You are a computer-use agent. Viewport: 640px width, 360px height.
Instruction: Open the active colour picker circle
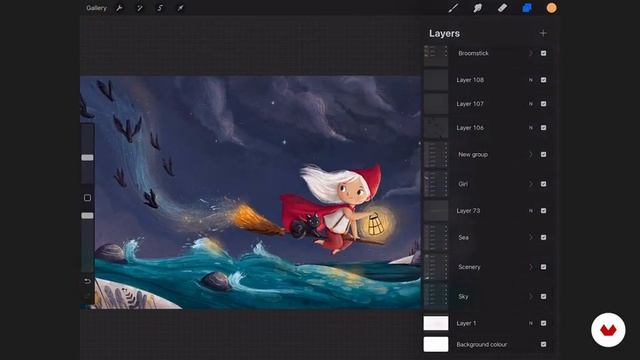(x=551, y=8)
